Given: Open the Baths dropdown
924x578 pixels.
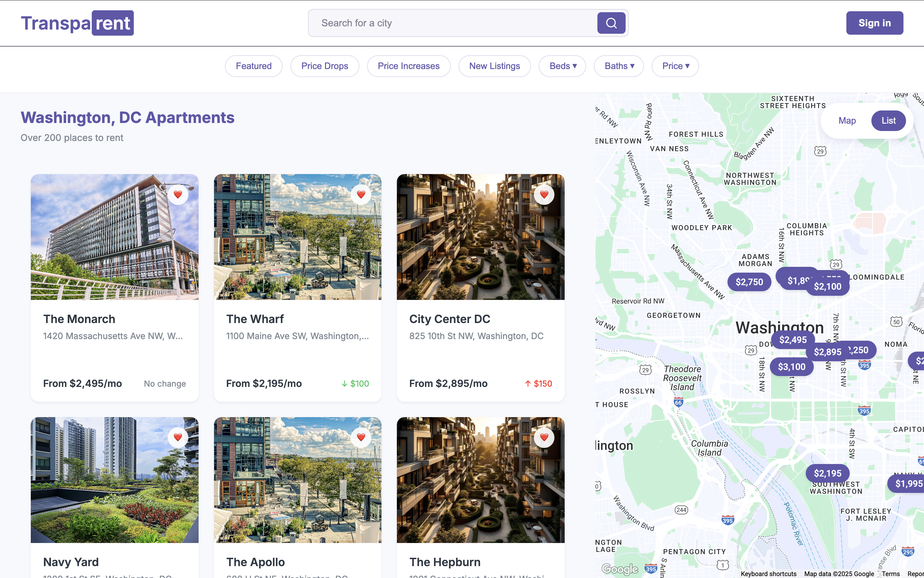Looking at the screenshot, I should [619, 66].
